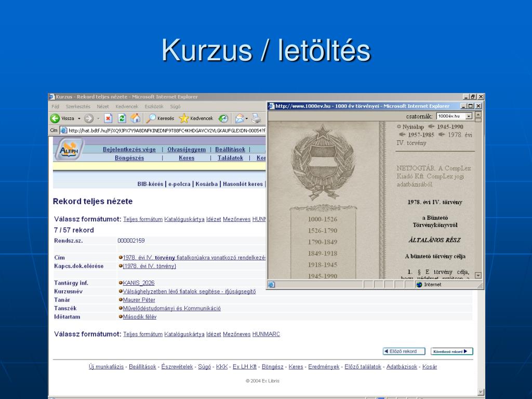Add the record via the Kosárba link
This screenshot has height=399, width=532.
click(207, 184)
